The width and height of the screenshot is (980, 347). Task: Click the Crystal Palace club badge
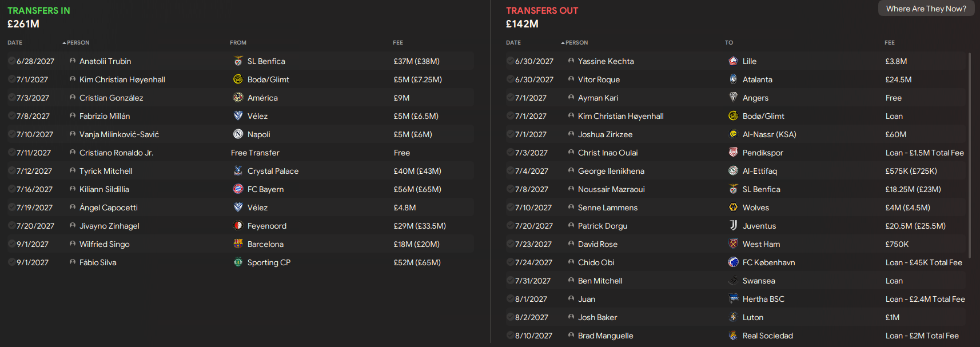238,171
